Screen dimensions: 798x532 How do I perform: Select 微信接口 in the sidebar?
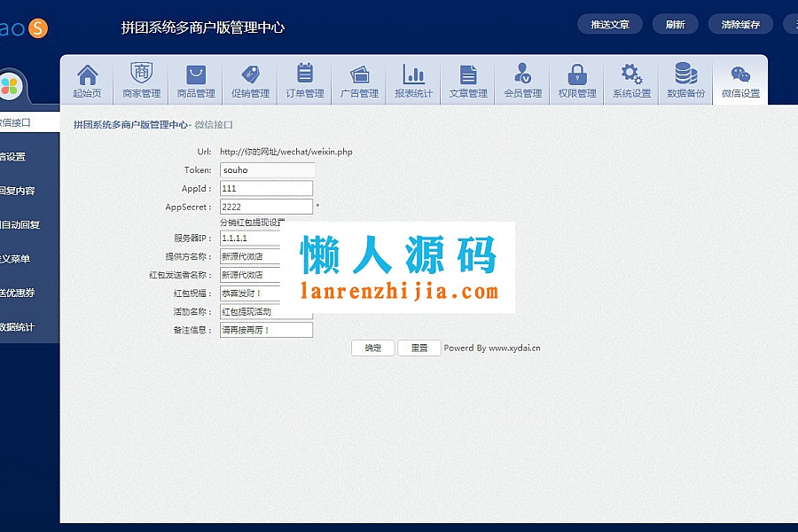coord(29,122)
